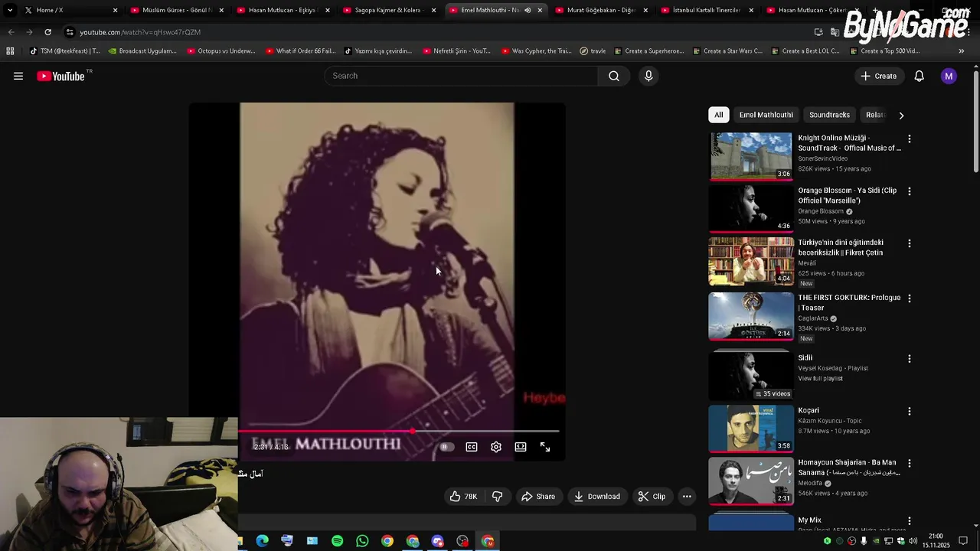This screenshot has height=551, width=980.
Task: Click View full playlist under Sidii
Action: [x=820, y=379]
